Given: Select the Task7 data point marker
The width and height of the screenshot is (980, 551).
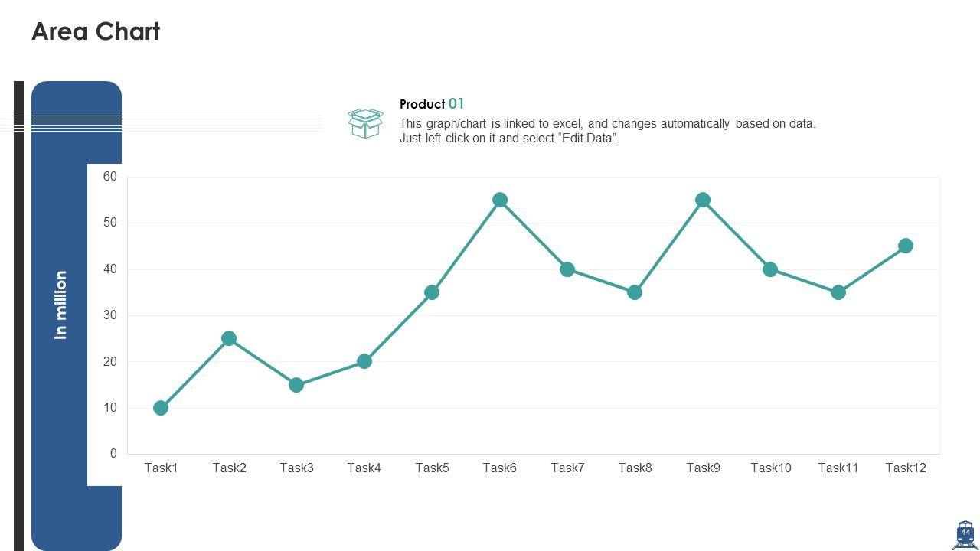Looking at the screenshot, I should point(567,269).
